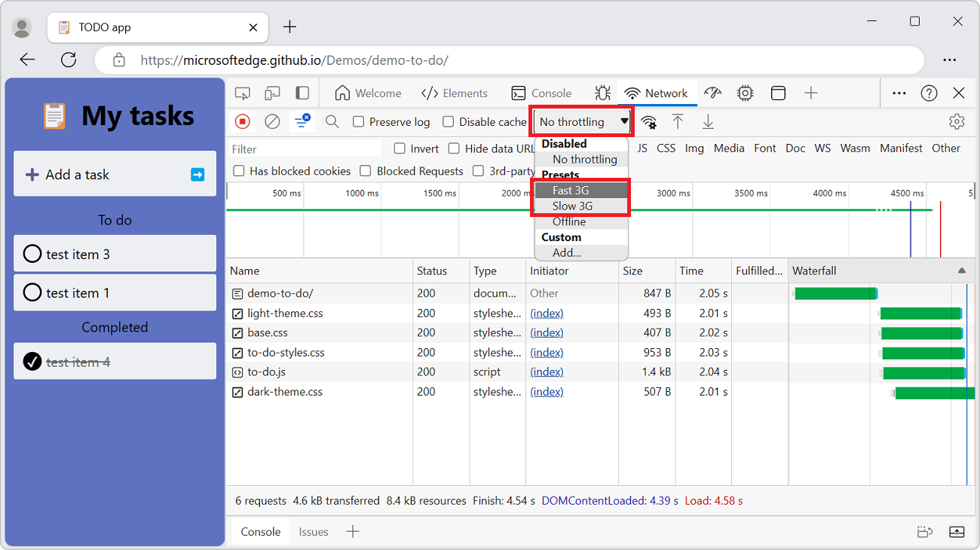Viewport: 980px width, 550px height.
Task: Open the Elements tab
Action: tap(455, 92)
